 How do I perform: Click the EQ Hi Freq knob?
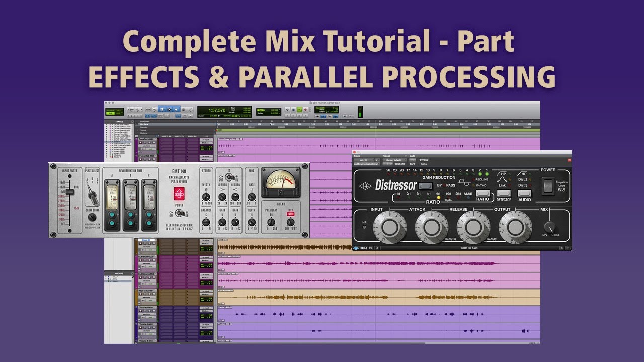(x=235, y=197)
